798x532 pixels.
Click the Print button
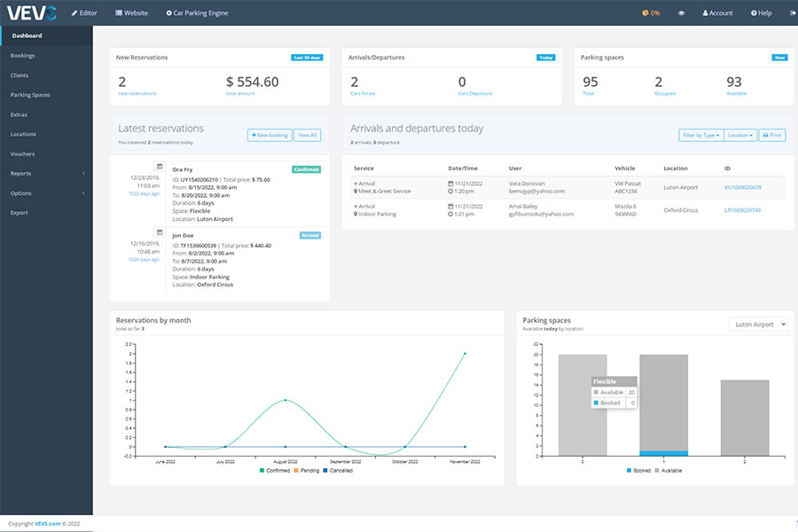(x=772, y=136)
